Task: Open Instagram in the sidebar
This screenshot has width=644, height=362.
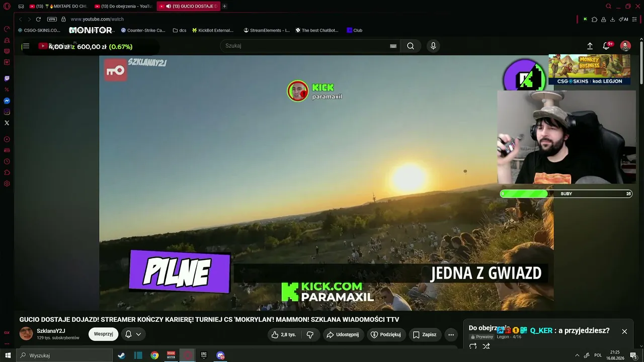Action: tap(7, 112)
